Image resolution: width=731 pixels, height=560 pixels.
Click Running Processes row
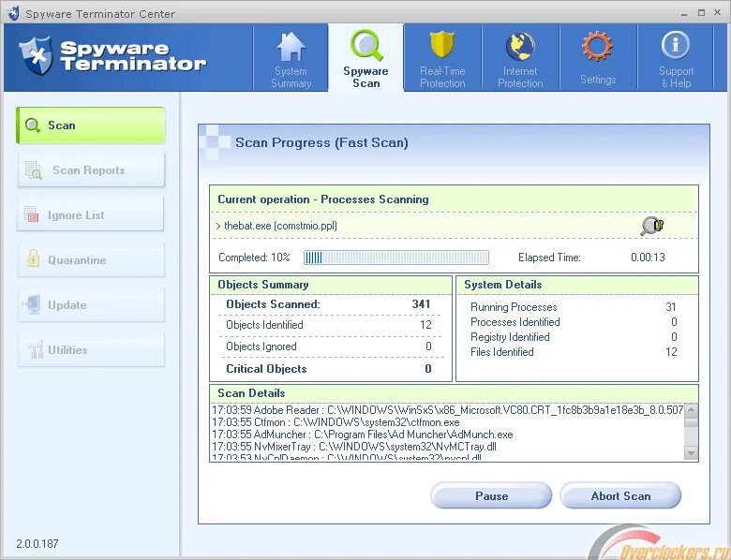574,306
